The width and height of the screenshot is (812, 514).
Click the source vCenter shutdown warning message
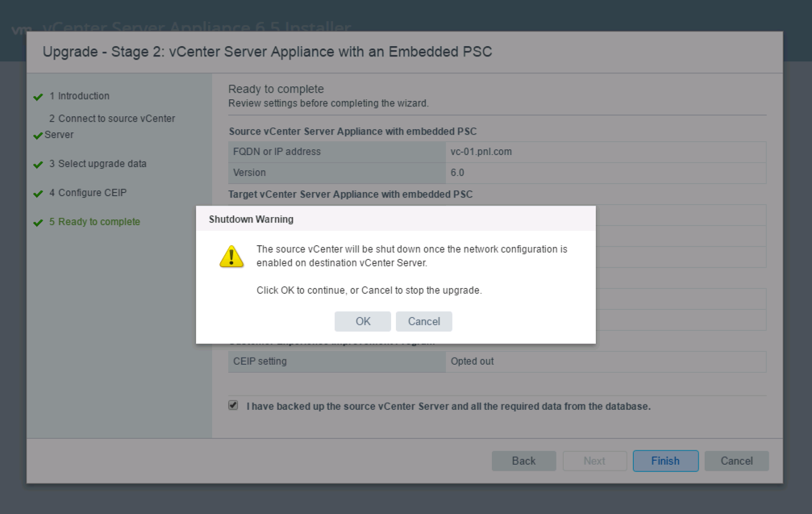click(x=412, y=256)
